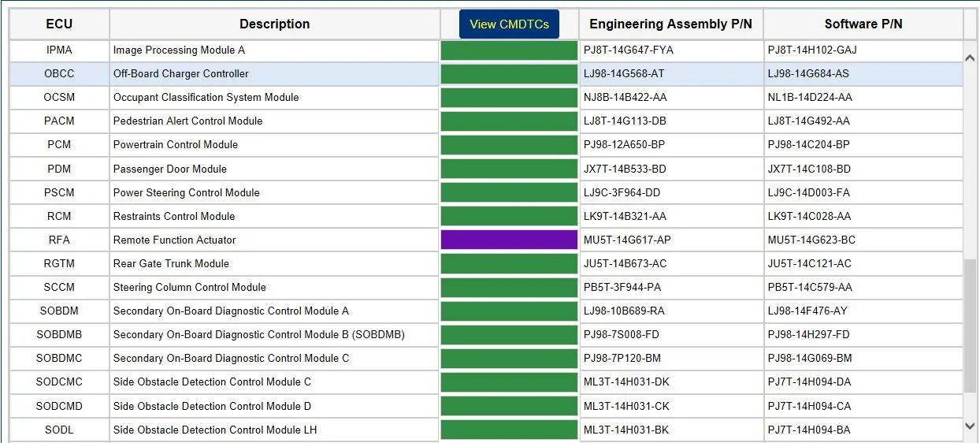The height and width of the screenshot is (443, 980).
Task: Click Restraints Control Module description
Action: click(174, 216)
